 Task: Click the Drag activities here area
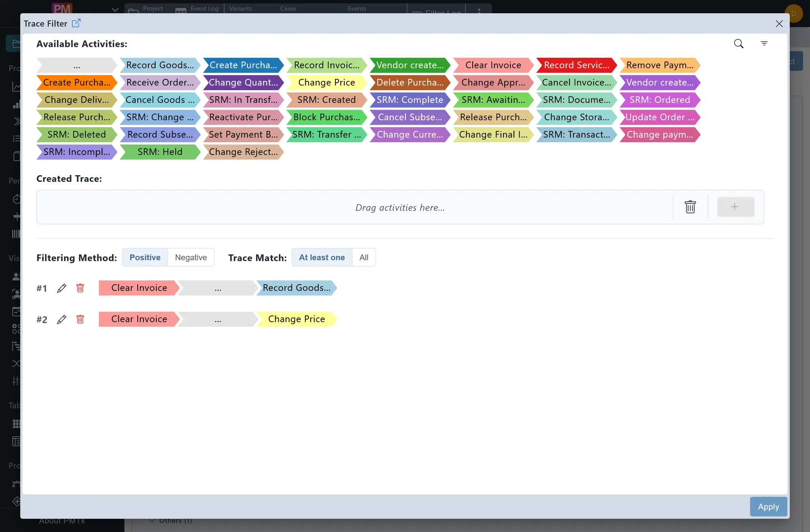400,207
